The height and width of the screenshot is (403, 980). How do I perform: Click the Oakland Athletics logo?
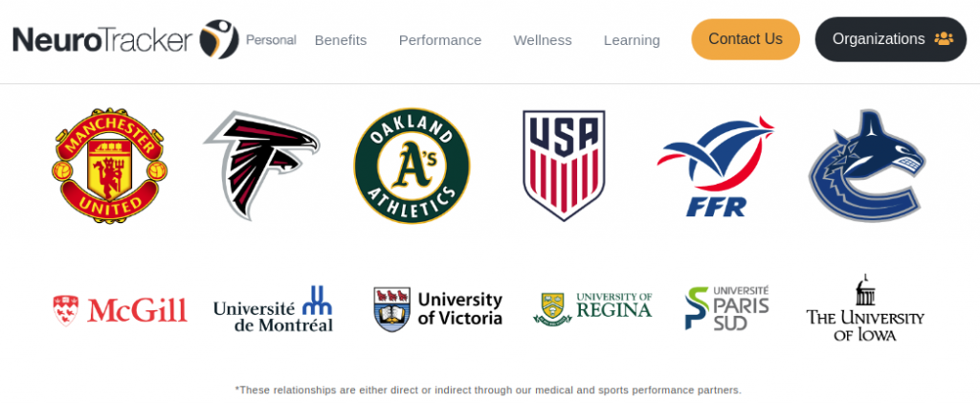(x=412, y=166)
